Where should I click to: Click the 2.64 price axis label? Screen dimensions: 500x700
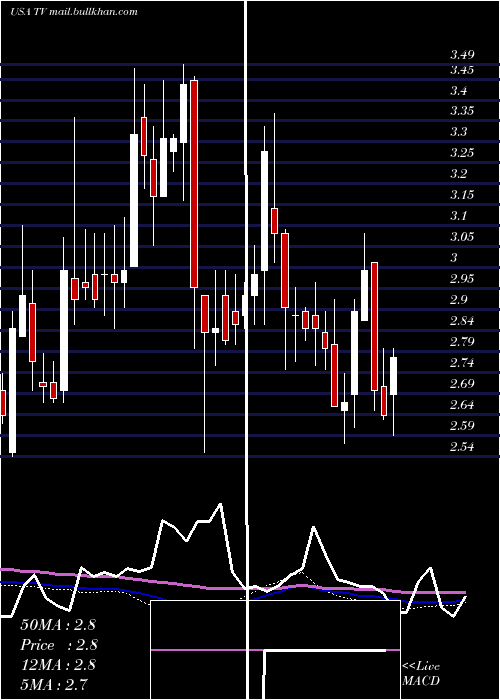click(x=462, y=405)
